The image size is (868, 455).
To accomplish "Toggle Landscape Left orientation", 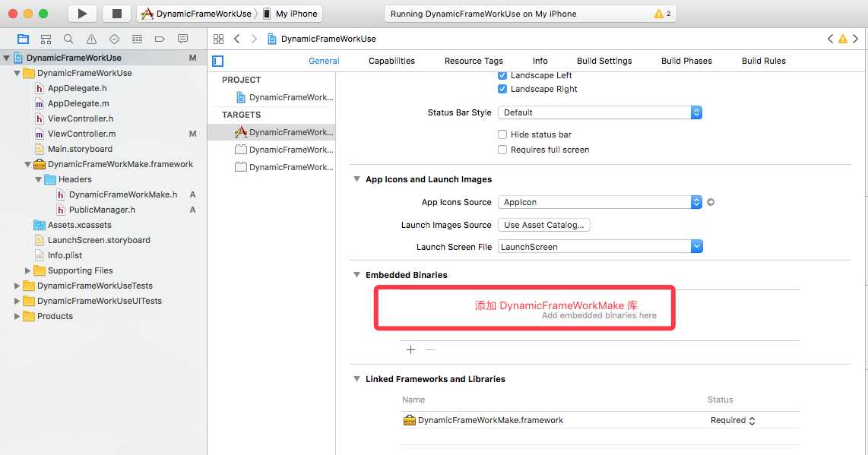I will coord(502,75).
